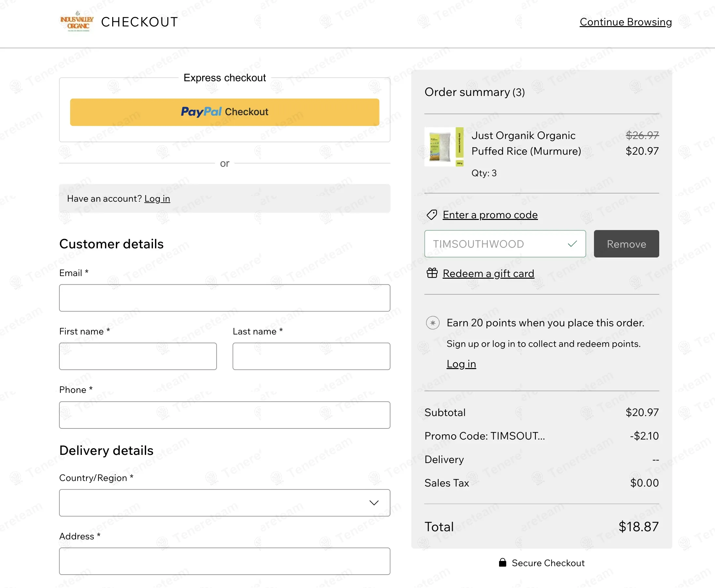Click into the First name field
Image resolution: width=715 pixels, height=588 pixels.
(138, 356)
